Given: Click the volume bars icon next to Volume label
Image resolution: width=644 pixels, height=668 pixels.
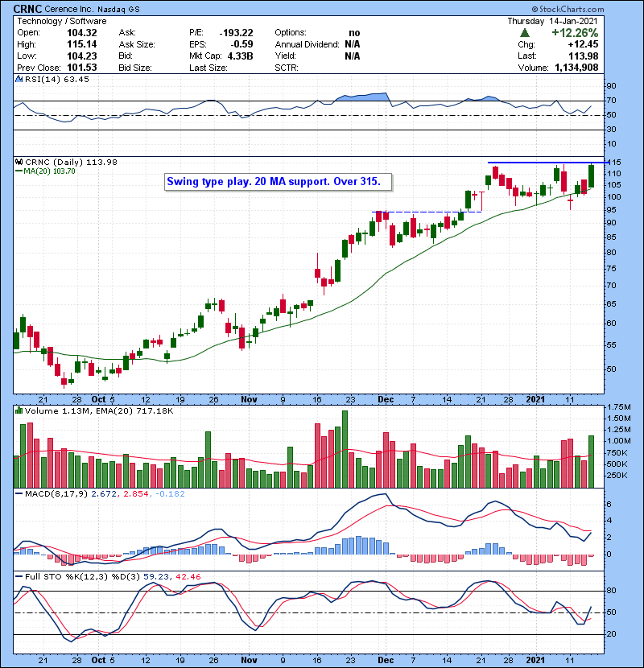Looking at the screenshot, I should coord(19,410).
